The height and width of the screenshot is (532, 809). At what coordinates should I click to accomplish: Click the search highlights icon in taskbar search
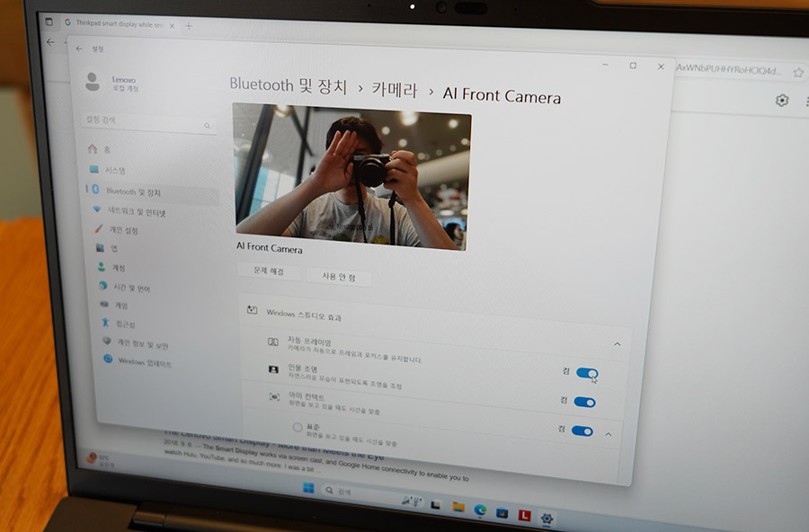click(x=413, y=500)
